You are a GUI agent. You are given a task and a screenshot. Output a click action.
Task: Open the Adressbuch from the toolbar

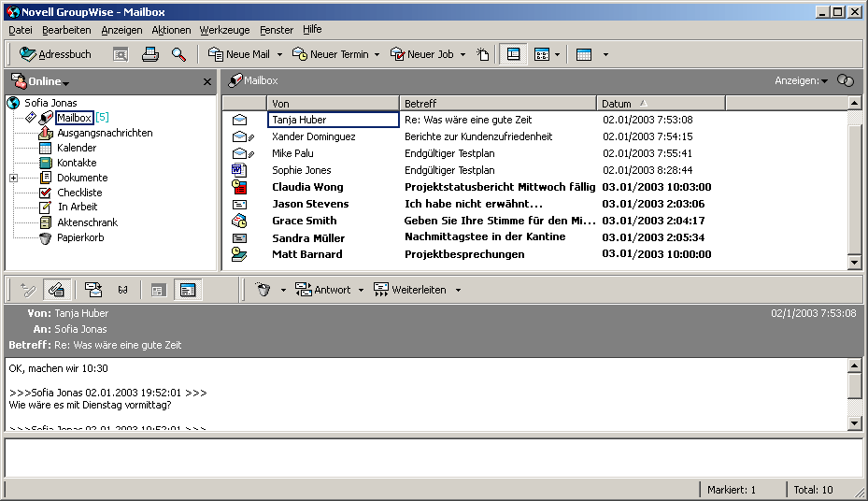tap(55, 54)
